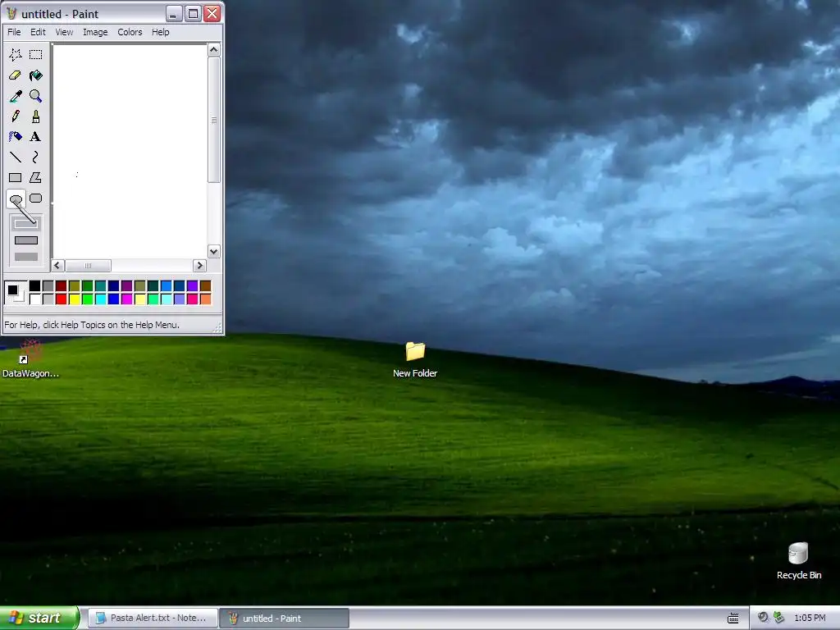The width and height of the screenshot is (840, 630).
Task: Open the View menu
Action: click(64, 32)
